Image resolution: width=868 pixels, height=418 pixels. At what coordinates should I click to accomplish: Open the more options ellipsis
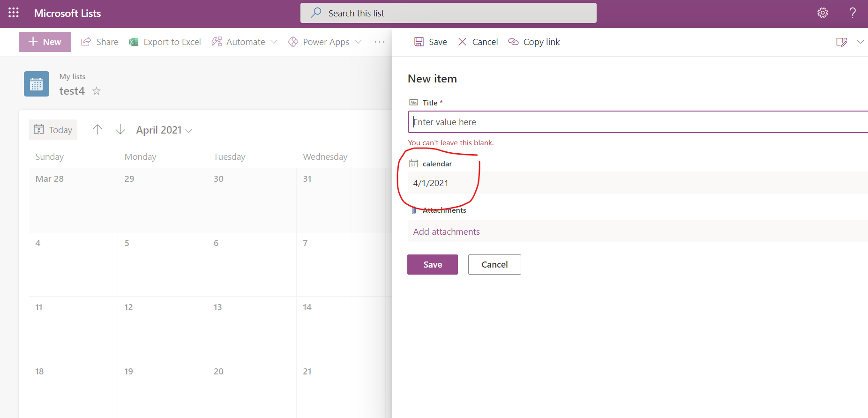point(380,42)
